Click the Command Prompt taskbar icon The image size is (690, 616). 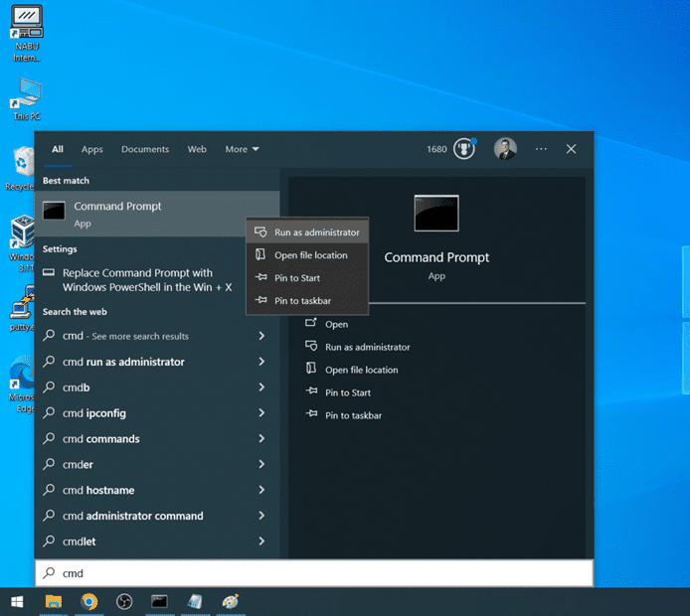(159, 601)
